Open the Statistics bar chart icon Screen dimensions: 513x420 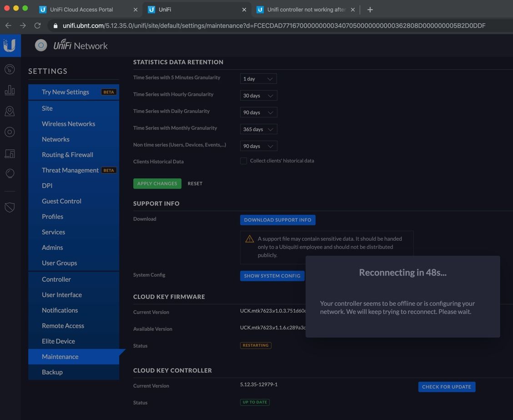10,91
